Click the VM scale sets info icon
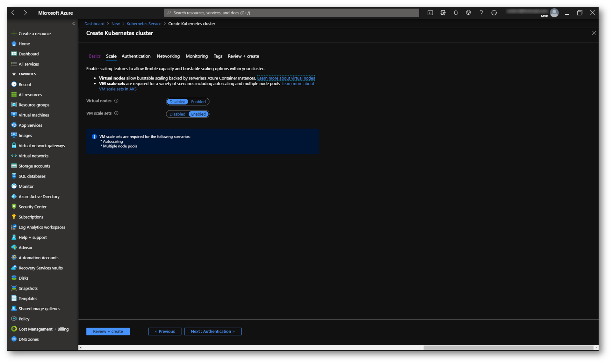The height and width of the screenshot is (364, 612). [116, 113]
